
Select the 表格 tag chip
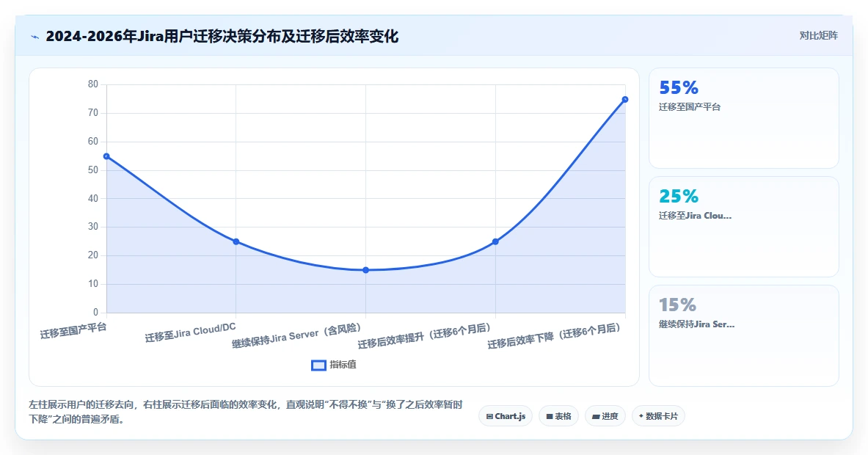pyautogui.click(x=558, y=416)
